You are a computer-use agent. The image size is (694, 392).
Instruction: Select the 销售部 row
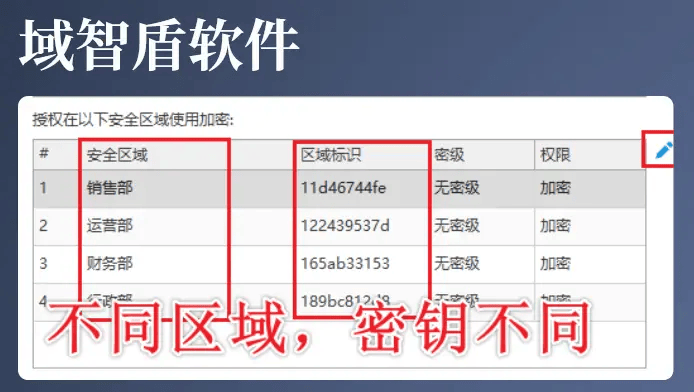click(x=339, y=188)
